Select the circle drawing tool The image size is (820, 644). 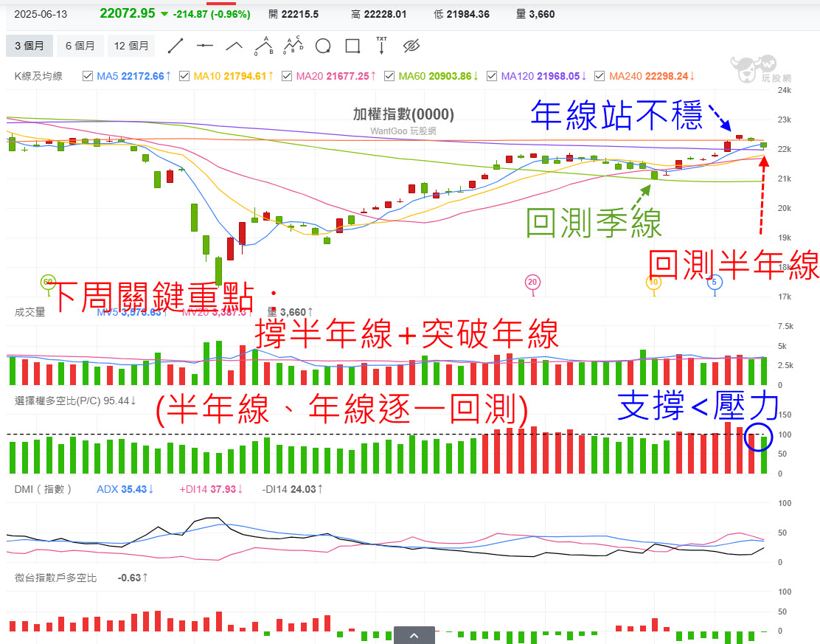coord(323,46)
